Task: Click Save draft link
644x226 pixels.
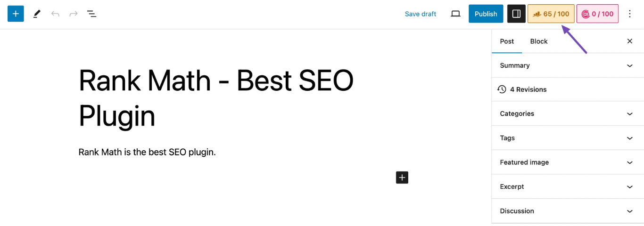Action: (421, 14)
